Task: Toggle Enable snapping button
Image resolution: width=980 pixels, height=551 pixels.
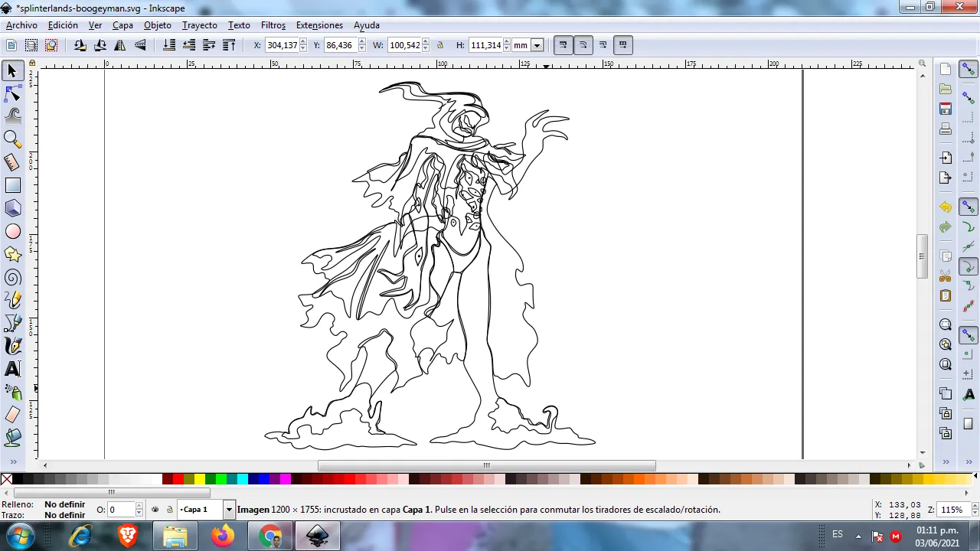Action: click(x=969, y=69)
